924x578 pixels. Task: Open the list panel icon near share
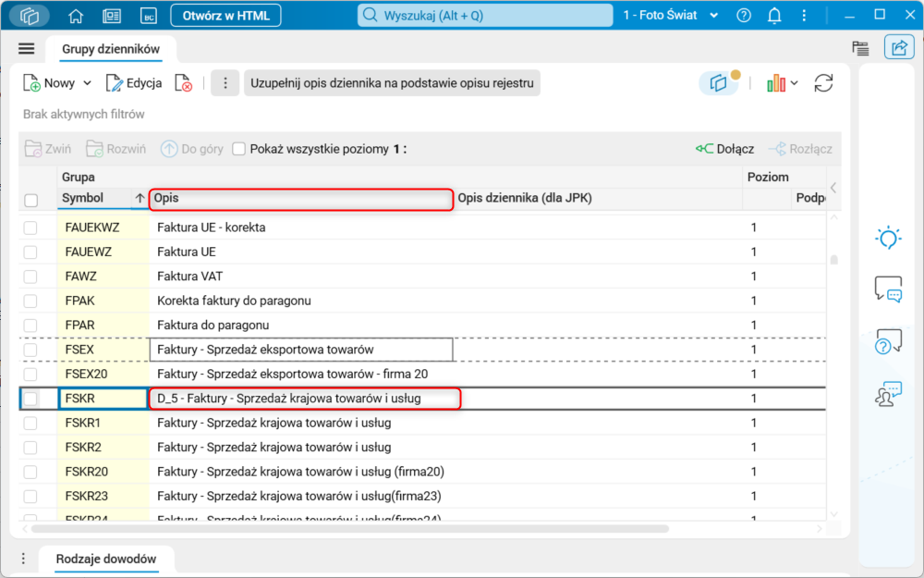coord(861,48)
